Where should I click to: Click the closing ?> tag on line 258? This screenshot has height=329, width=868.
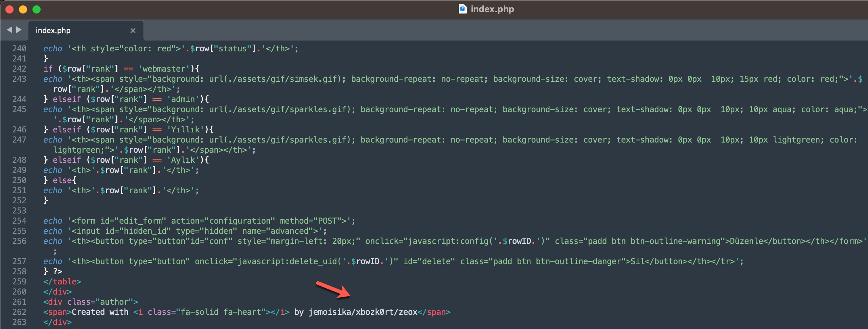[x=58, y=272]
